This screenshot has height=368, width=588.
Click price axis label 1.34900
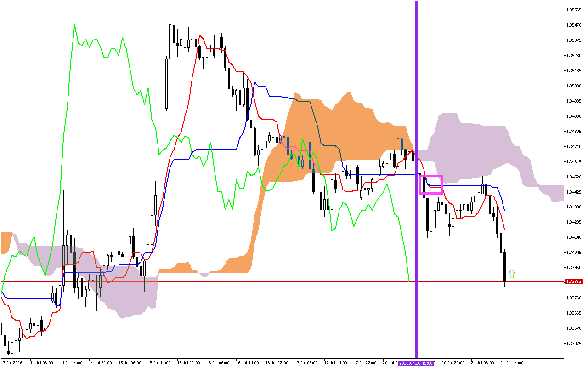click(574, 116)
